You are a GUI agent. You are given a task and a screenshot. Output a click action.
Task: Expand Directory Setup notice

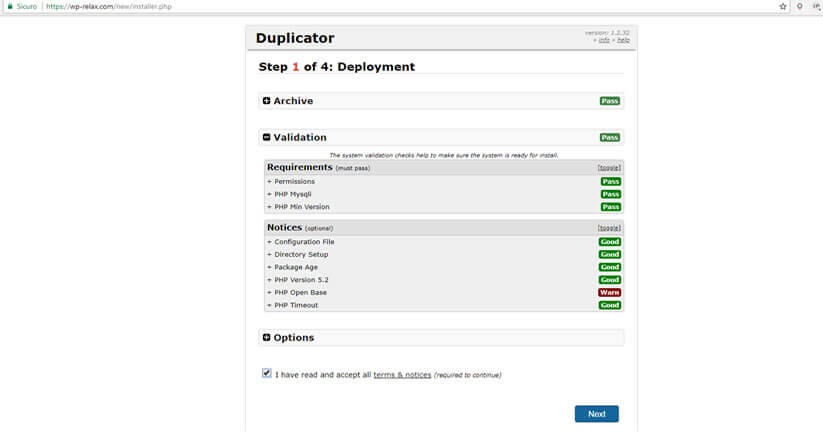298,255
